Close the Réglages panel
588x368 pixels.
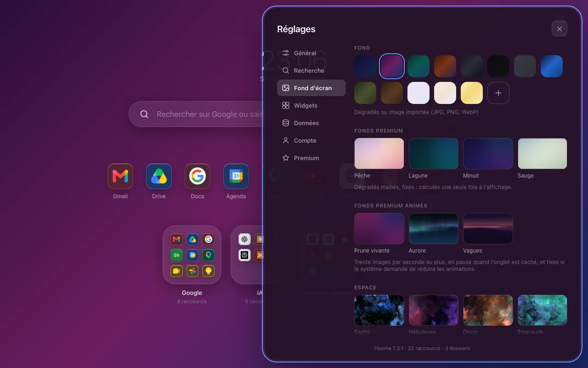point(560,29)
